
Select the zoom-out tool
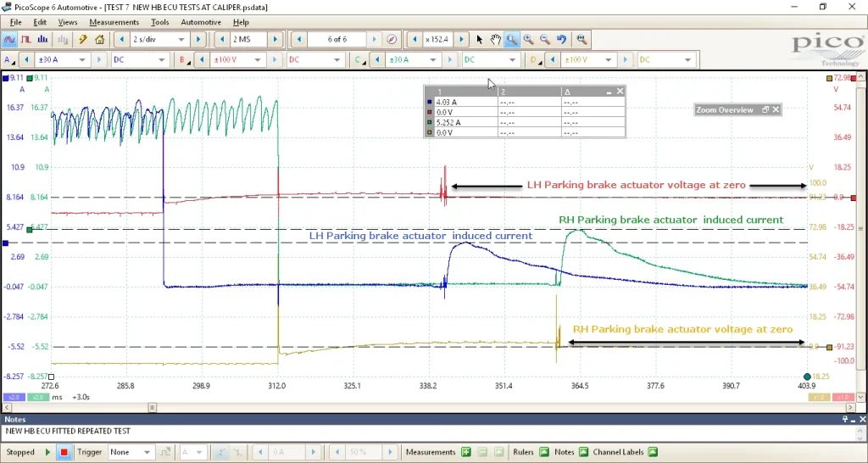point(545,39)
